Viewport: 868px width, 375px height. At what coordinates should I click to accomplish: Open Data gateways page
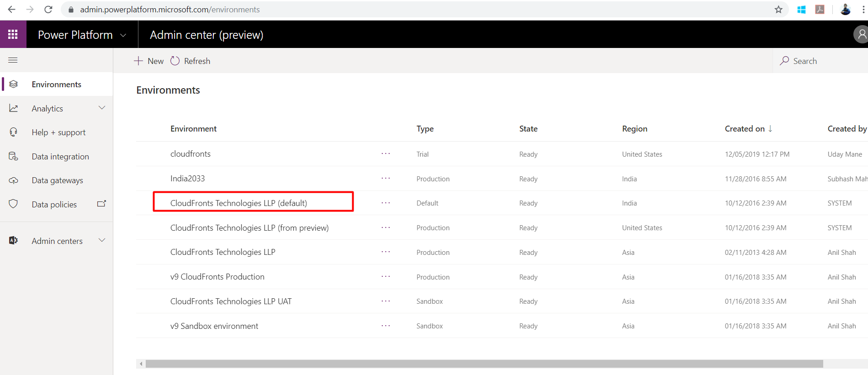click(58, 180)
